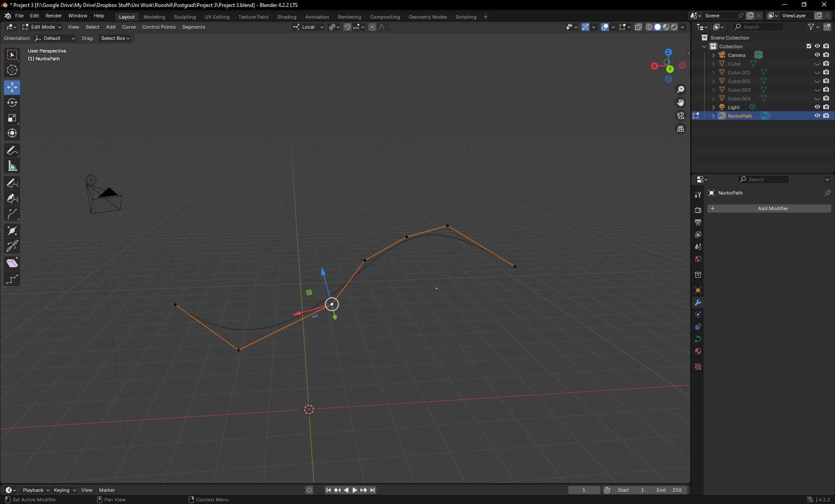835x504 pixels.
Task: Click the camera view toggle icon
Action: [x=680, y=116]
